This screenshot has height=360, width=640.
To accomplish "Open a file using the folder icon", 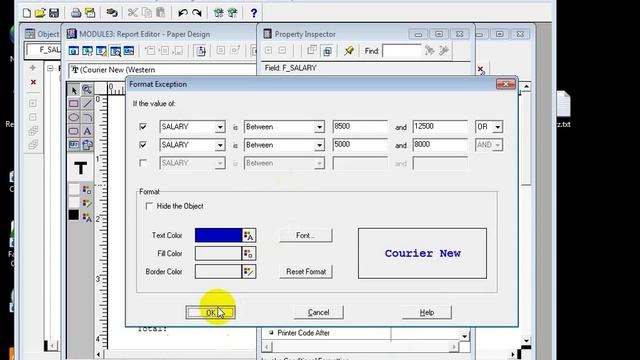I will click(x=40, y=13).
